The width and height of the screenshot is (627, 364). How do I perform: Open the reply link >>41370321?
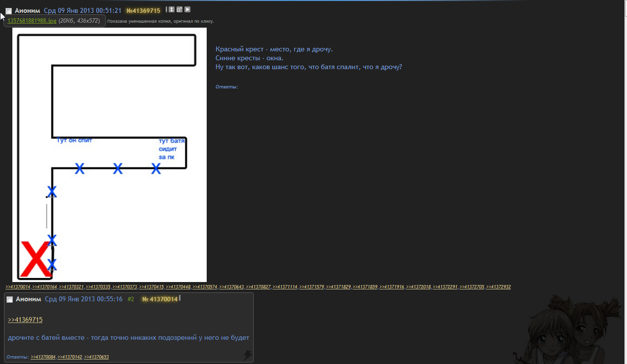[72, 287]
